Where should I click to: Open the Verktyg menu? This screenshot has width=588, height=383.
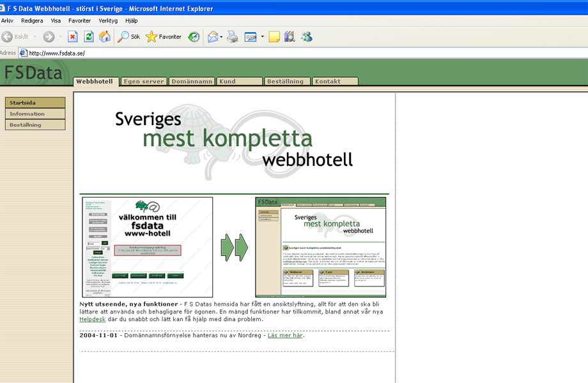(x=108, y=20)
